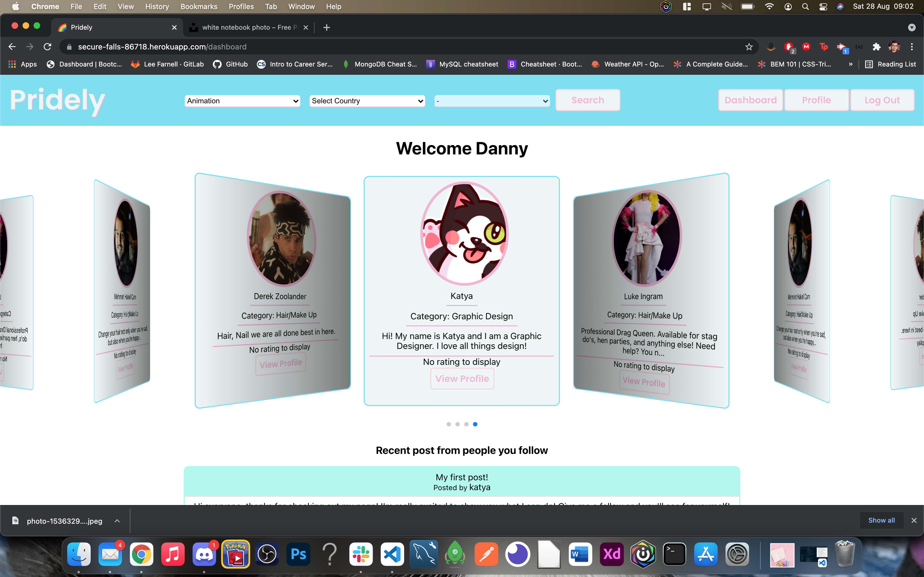Select the third carousel pagination dot
The height and width of the screenshot is (577, 924).
pos(466,424)
